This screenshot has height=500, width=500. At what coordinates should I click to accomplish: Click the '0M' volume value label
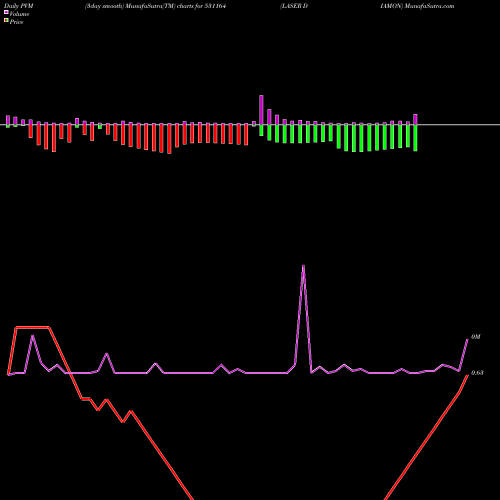476,337
